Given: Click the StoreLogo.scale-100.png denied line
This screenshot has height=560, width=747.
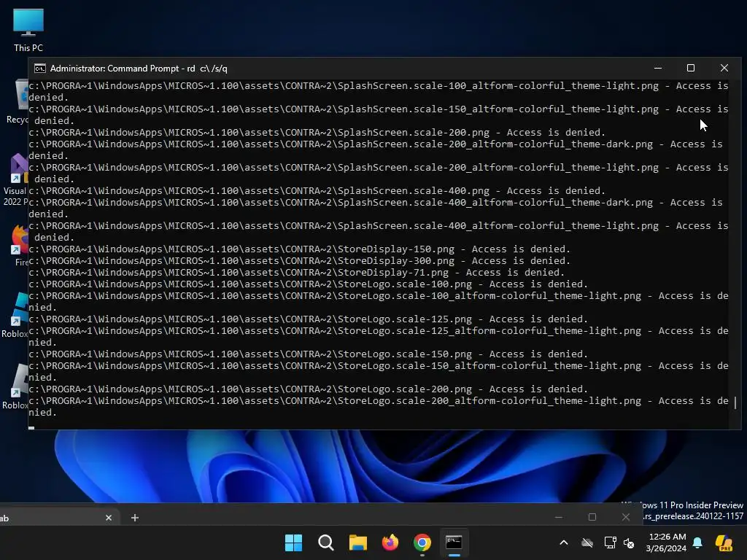Looking at the screenshot, I should coord(309,284).
